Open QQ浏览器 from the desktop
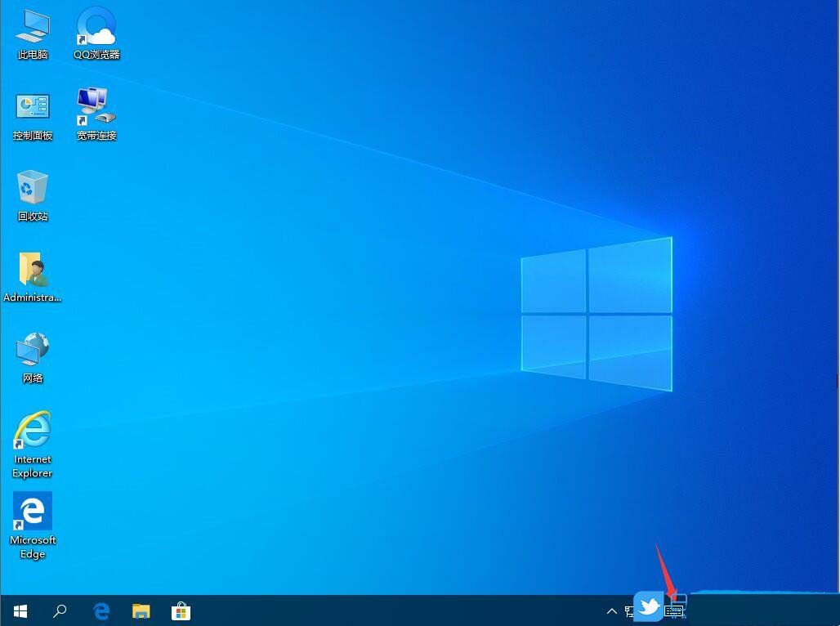840x626 pixels. pos(96,33)
